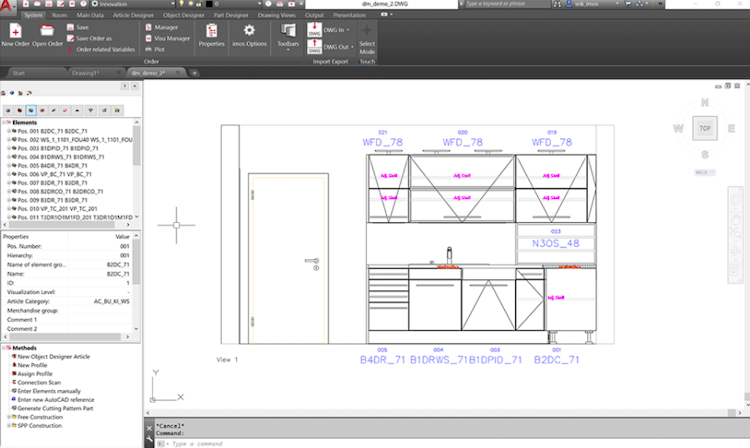Click the layer lightbulb on/off icon
This screenshot has height=448, width=750.
182,4
